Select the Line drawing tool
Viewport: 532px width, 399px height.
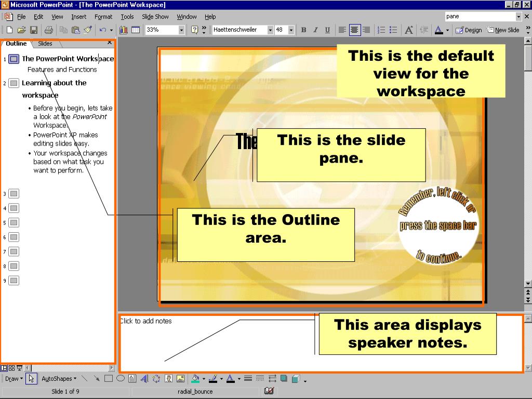click(85, 379)
